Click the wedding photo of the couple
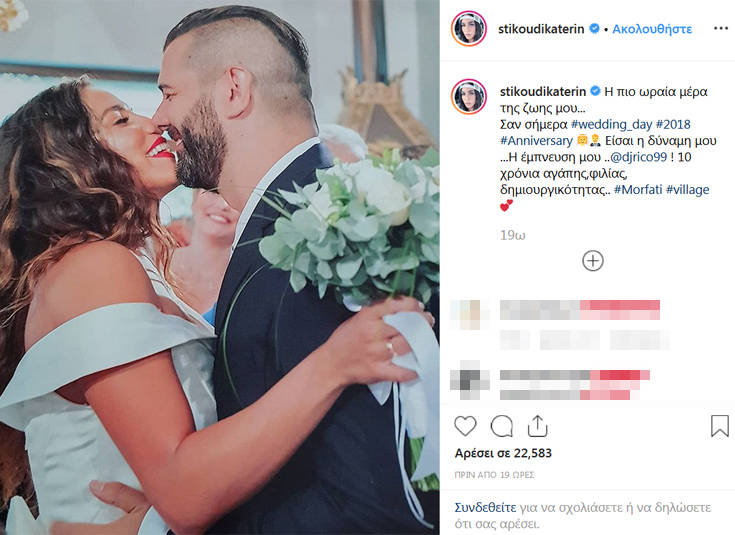This screenshot has width=735, height=535. point(219,267)
